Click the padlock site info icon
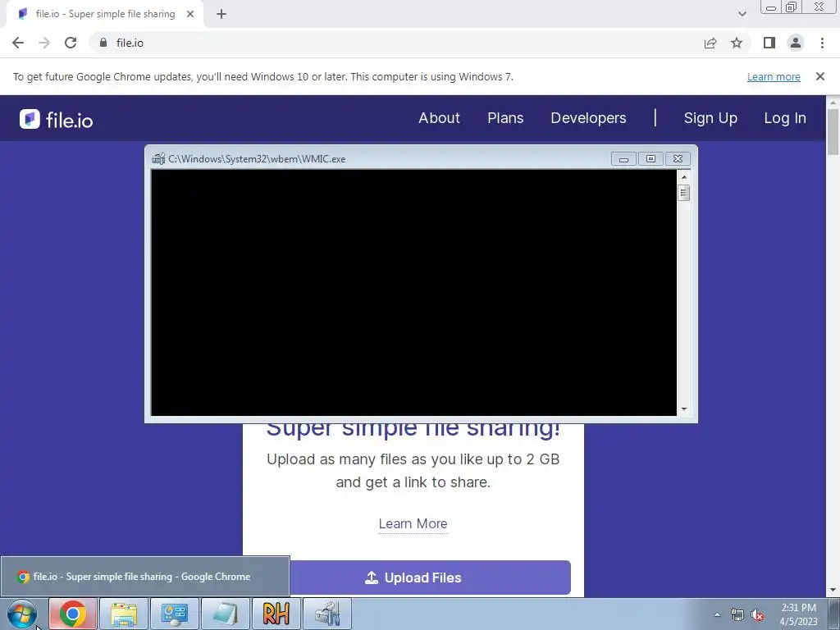This screenshot has width=840, height=630. coord(103,43)
